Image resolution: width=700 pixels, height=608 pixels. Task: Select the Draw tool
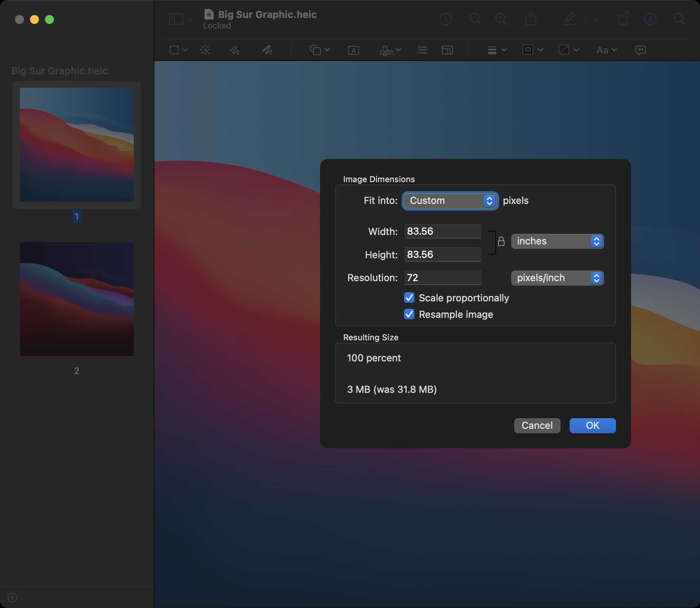pos(267,50)
